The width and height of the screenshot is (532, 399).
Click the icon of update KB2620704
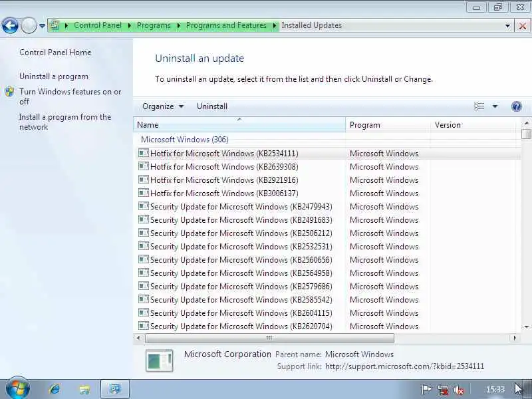click(144, 325)
